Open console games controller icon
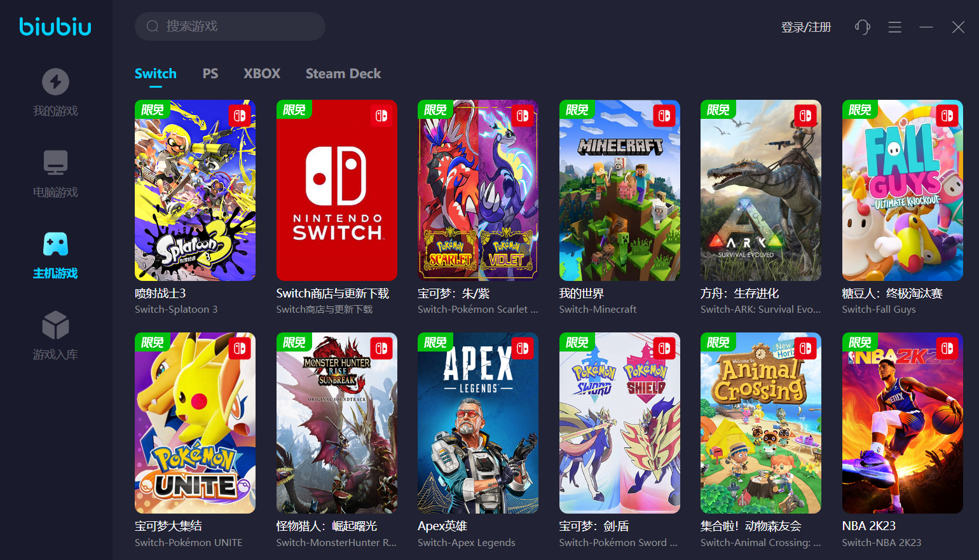Viewport: 979px width, 560px height. coord(55,244)
